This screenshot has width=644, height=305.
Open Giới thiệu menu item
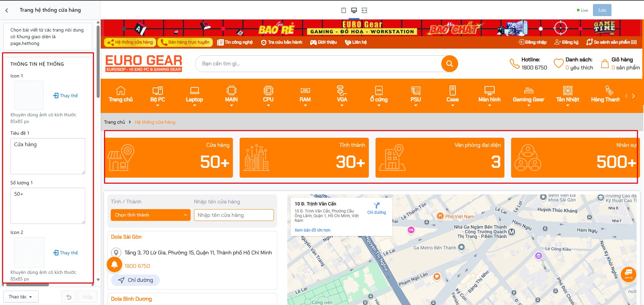323,42
